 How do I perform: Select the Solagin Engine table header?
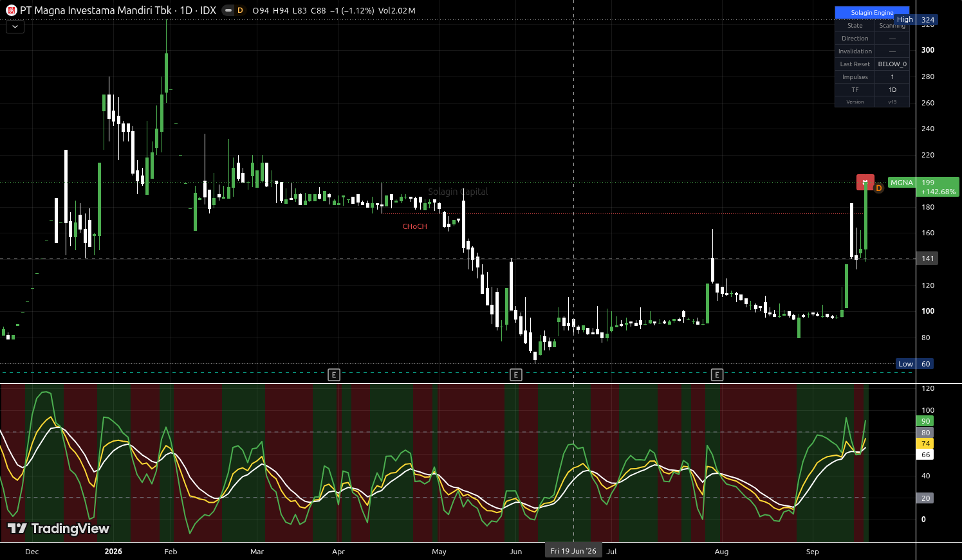click(x=872, y=13)
